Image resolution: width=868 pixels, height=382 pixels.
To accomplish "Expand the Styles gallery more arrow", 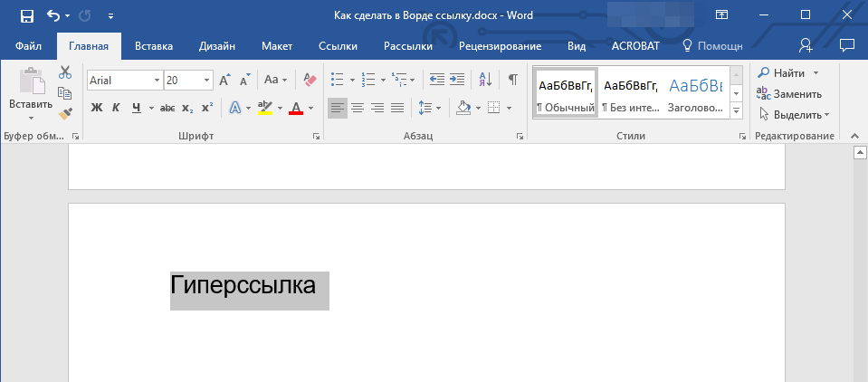I will (x=736, y=110).
